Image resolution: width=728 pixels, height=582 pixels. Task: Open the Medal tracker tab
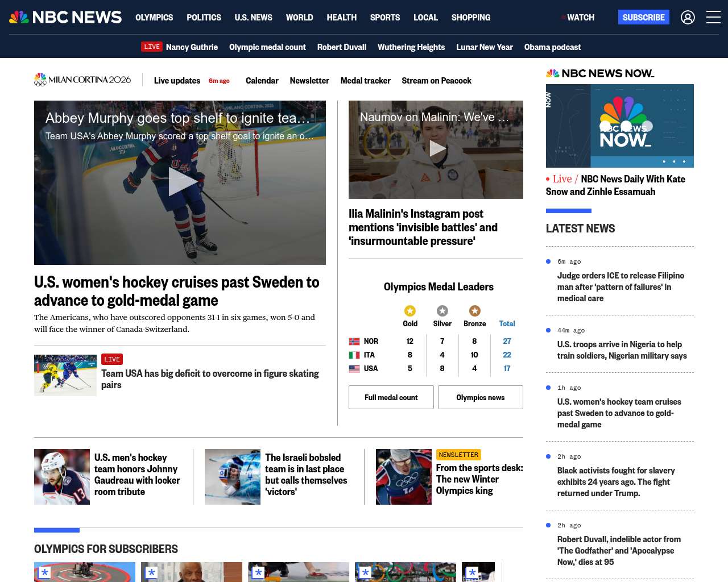(x=366, y=81)
